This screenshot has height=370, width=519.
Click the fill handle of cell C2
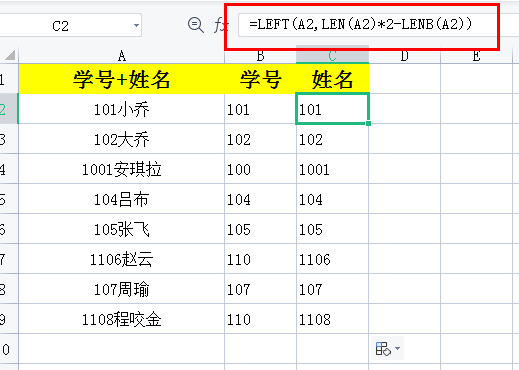368,123
